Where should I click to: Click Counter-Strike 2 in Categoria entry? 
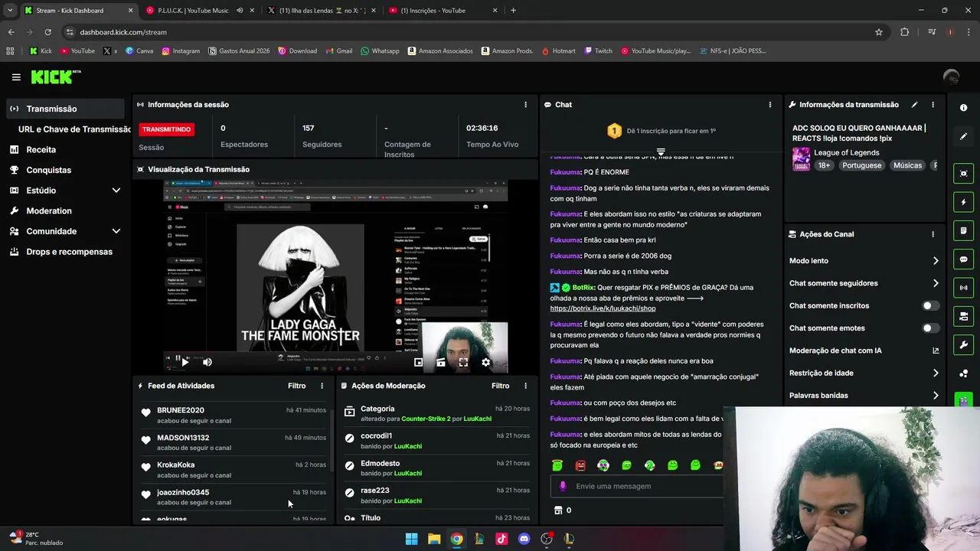425,419
